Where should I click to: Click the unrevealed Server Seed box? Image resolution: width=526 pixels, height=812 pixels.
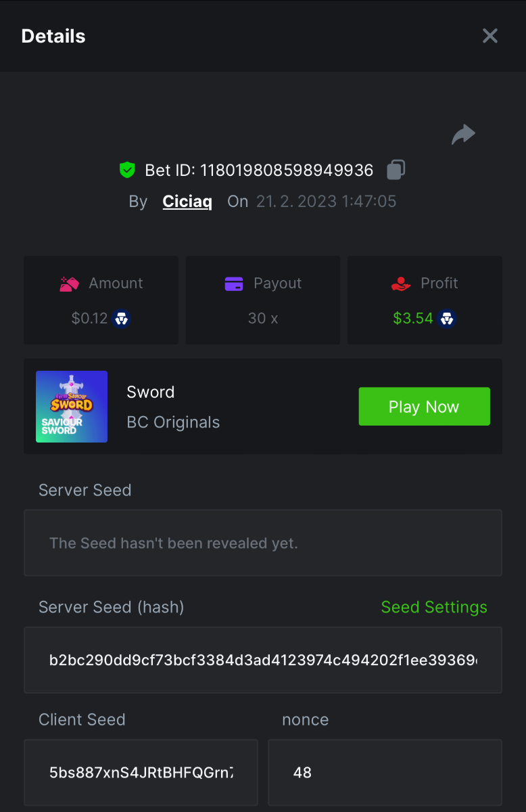(262, 543)
